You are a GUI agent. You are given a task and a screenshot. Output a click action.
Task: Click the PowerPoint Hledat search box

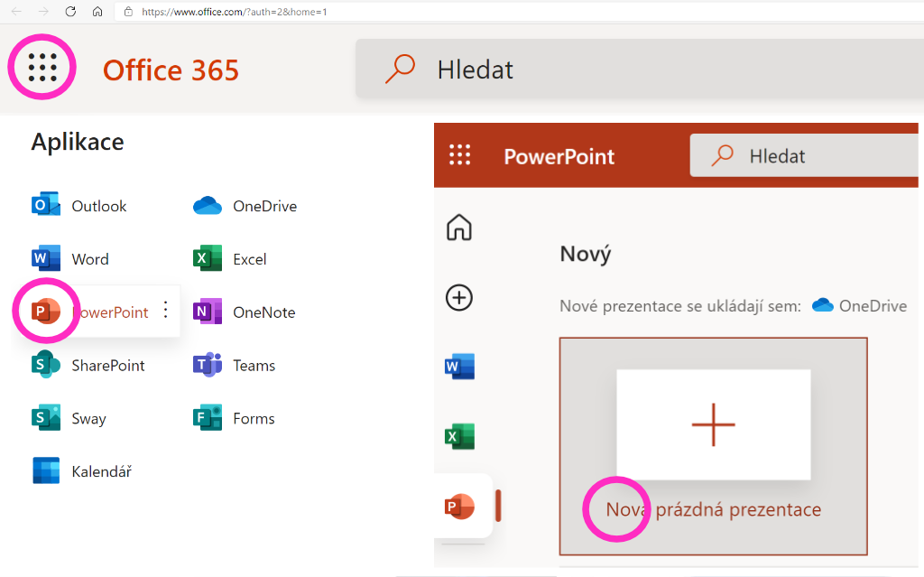point(803,156)
